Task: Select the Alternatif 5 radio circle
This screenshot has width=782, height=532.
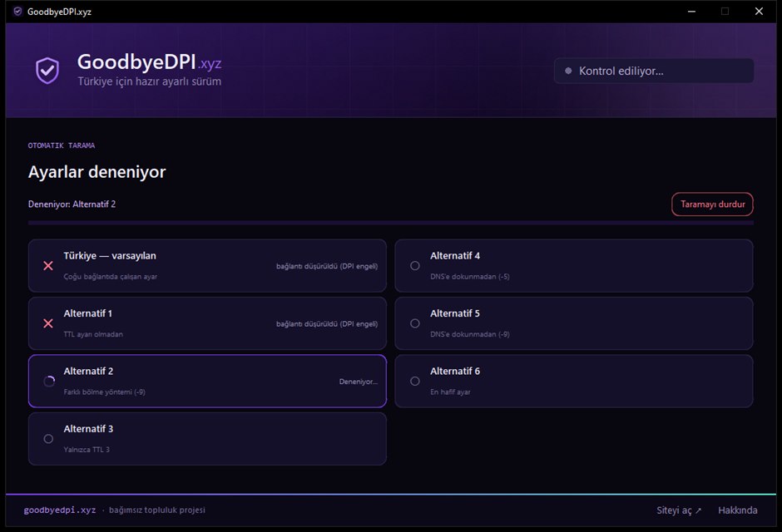Action: 415,323
